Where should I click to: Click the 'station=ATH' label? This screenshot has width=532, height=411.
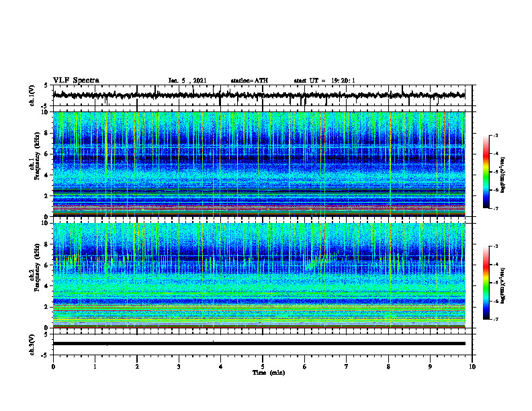[249, 81]
